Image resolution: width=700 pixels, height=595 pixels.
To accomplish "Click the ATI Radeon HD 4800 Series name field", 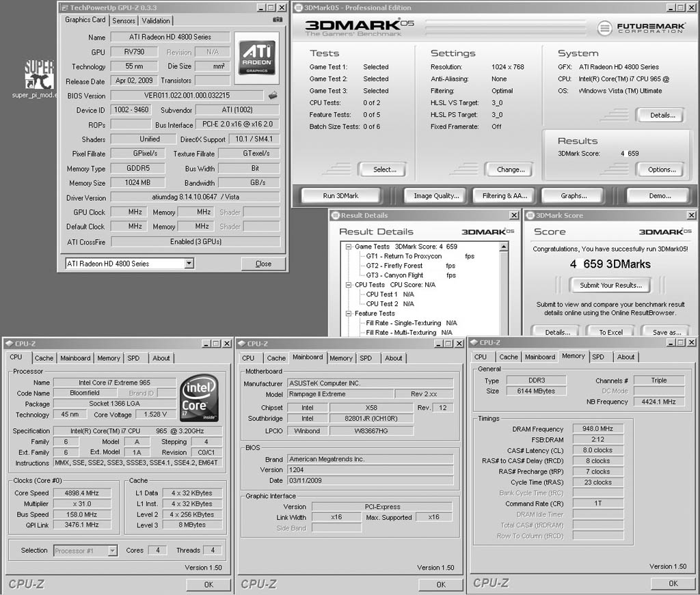I will click(170, 37).
